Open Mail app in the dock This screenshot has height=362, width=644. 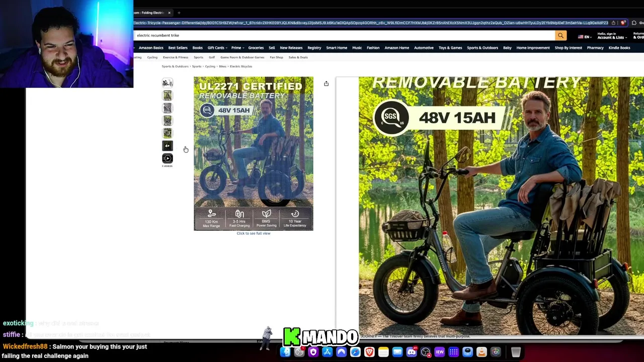pos(397,352)
